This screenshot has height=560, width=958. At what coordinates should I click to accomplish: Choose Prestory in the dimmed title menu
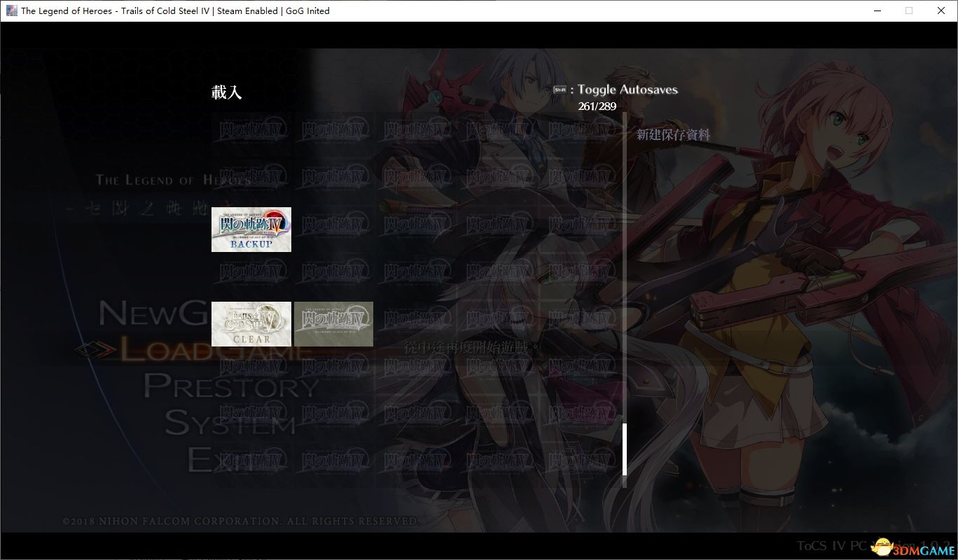click(231, 385)
